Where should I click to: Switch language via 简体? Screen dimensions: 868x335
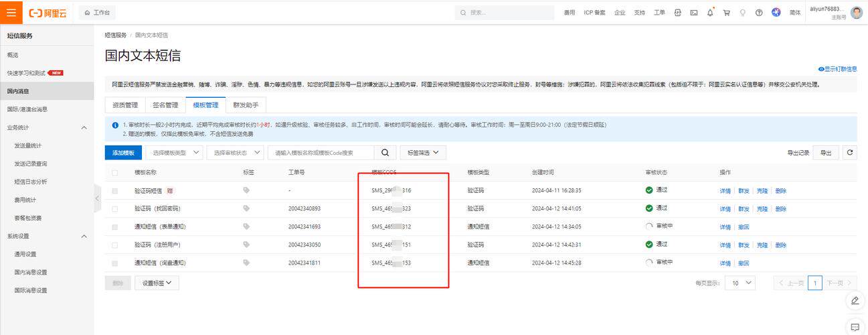tap(795, 13)
